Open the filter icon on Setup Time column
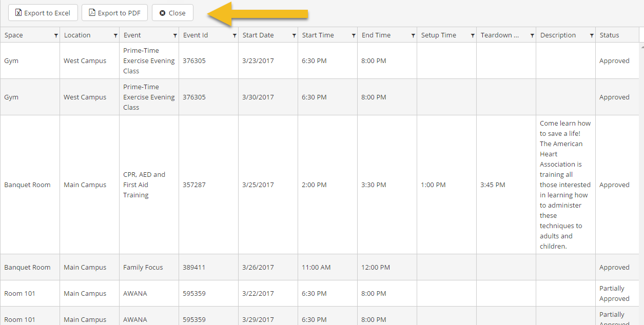Viewport: 644px width, 325px height. pyautogui.click(x=473, y=35)
